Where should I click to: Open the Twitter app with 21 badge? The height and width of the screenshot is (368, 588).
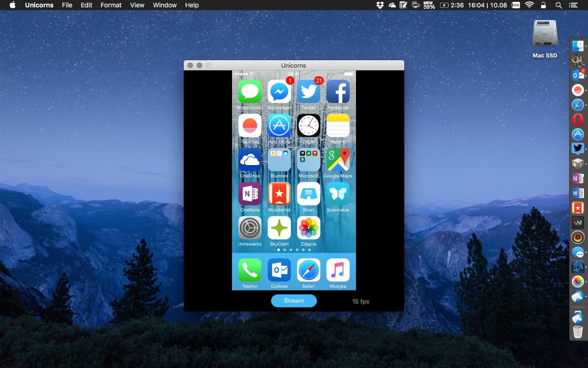click(x=309, y=92)
